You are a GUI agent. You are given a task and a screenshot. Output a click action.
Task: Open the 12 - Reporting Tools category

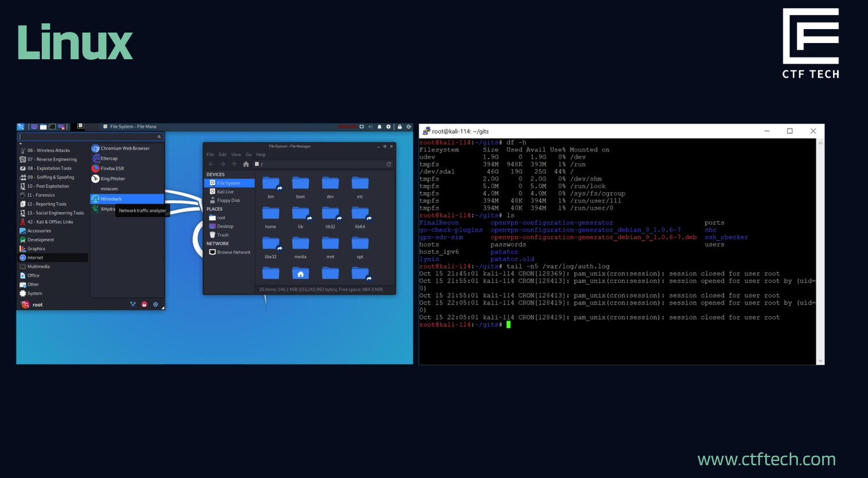click(x=43, y=204)
